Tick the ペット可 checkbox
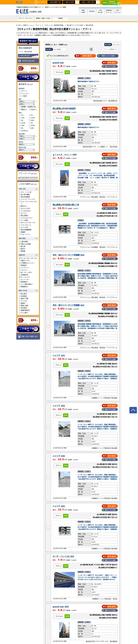Viewport: 138px width, 644px height. [20, 301]
